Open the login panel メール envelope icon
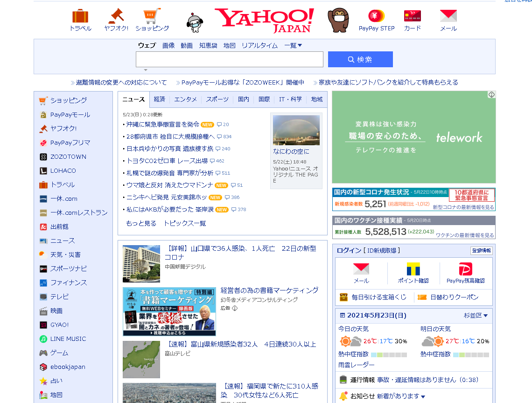 point(361,269)
